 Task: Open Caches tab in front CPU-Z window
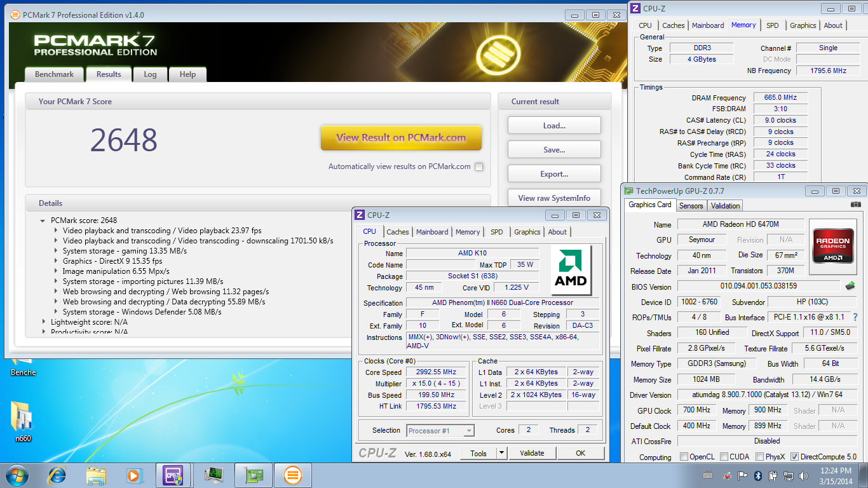(398, 232)
